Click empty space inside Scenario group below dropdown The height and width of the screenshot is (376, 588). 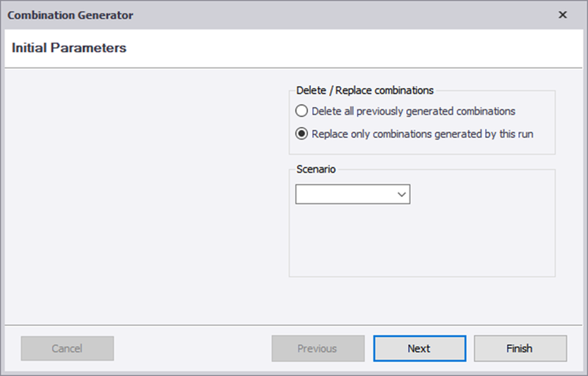[422, 239]
